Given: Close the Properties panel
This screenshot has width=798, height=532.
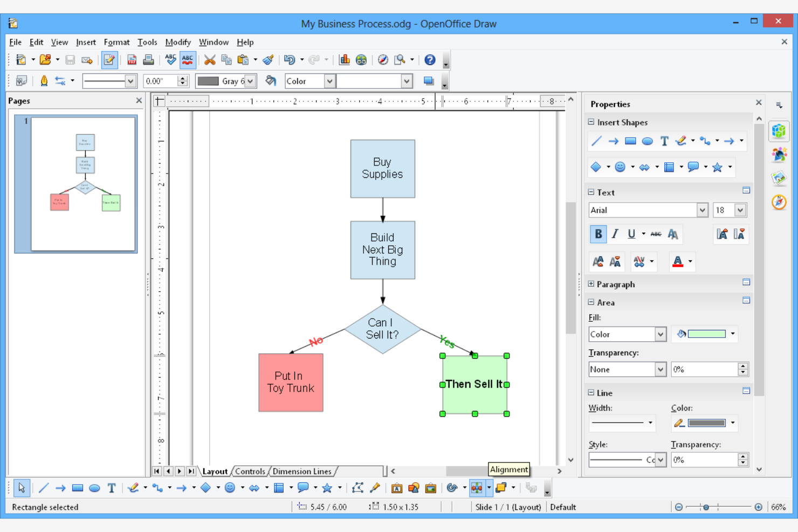Looking at the screenshot, I should (x=759, y=102).
